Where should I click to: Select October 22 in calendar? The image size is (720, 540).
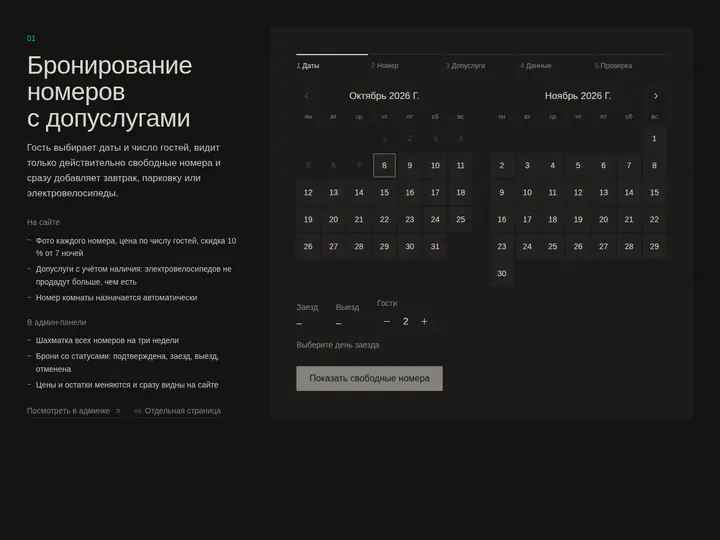(384, 219)
